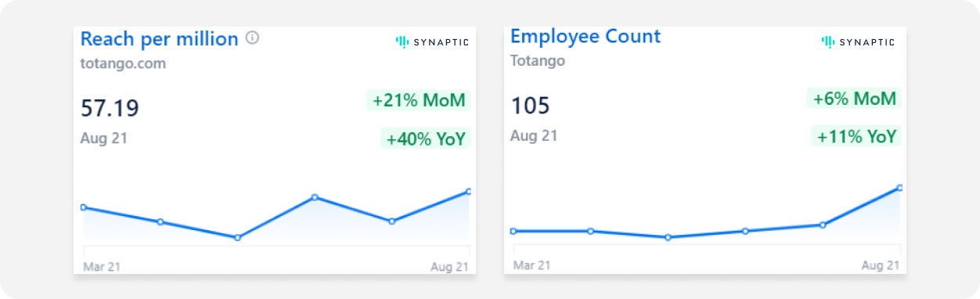Click the +11% YoY badge

(856, 136)
